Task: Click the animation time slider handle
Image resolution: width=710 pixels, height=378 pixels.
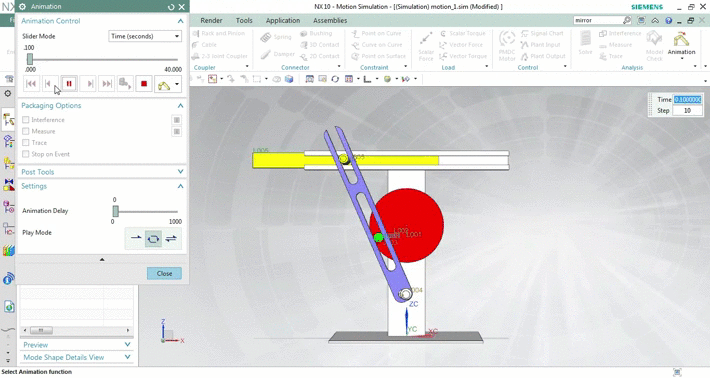Action: pos(29,59)
